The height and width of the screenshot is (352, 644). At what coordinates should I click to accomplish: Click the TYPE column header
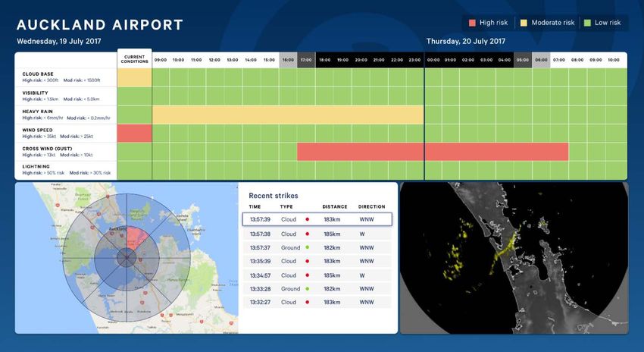click(x=286, y=207)
